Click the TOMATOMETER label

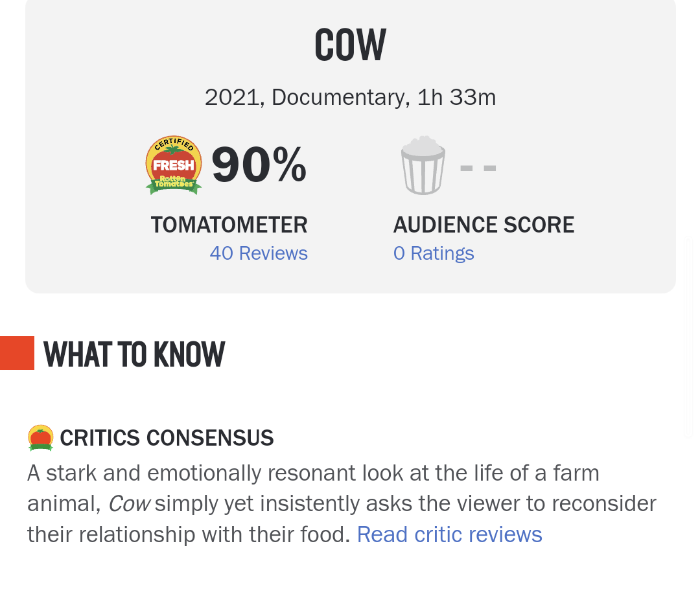229,224
